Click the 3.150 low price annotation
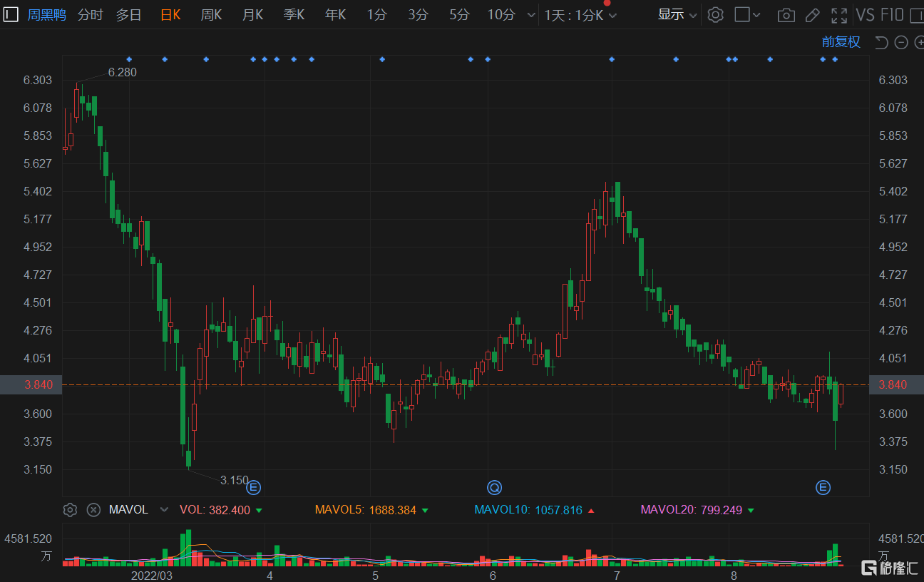 tap(235, 480)
